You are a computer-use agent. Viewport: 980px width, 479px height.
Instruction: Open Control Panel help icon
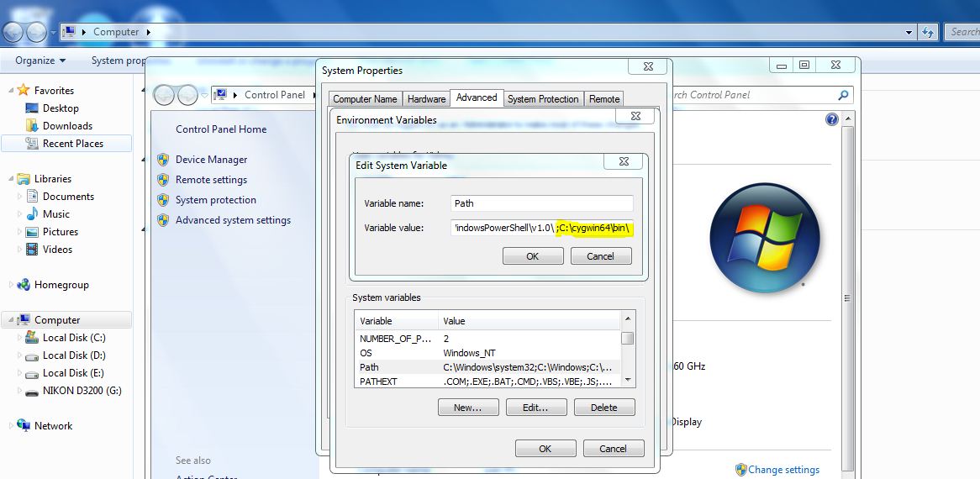(x=832, y=119)
